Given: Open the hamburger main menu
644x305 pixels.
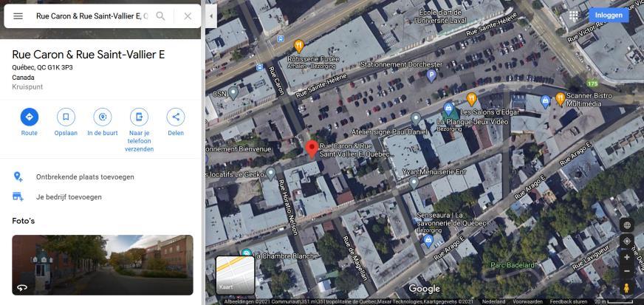Looking at the screenshot, I should 18,16.
